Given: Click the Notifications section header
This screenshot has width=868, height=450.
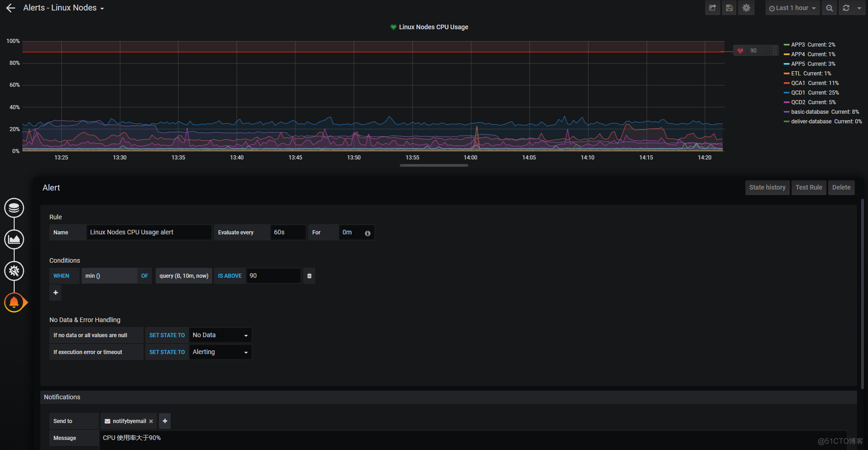Looking at the screenshot, I should 448,397.
